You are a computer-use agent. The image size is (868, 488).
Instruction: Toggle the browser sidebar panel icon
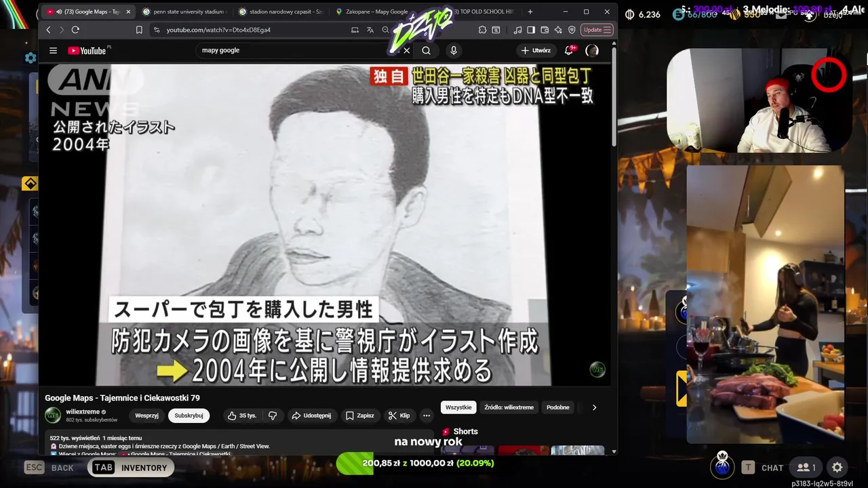click(x=531, y=30)
